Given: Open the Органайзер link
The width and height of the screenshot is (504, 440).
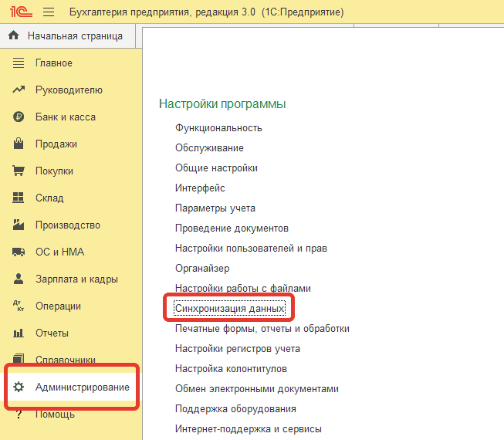Looking at the screenshot, I should click(202, 268).
